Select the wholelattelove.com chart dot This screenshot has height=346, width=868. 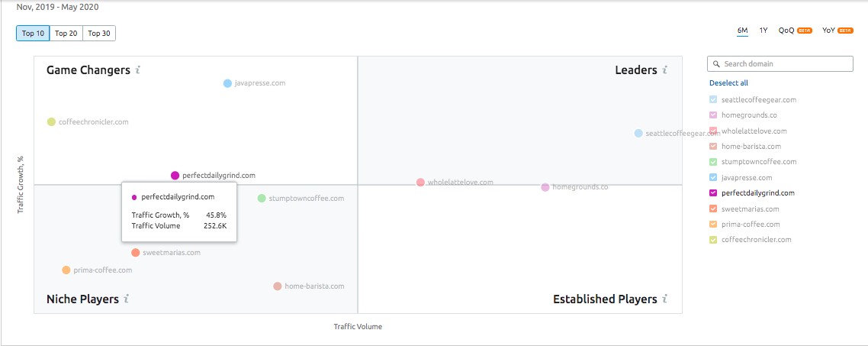point(421,183)
